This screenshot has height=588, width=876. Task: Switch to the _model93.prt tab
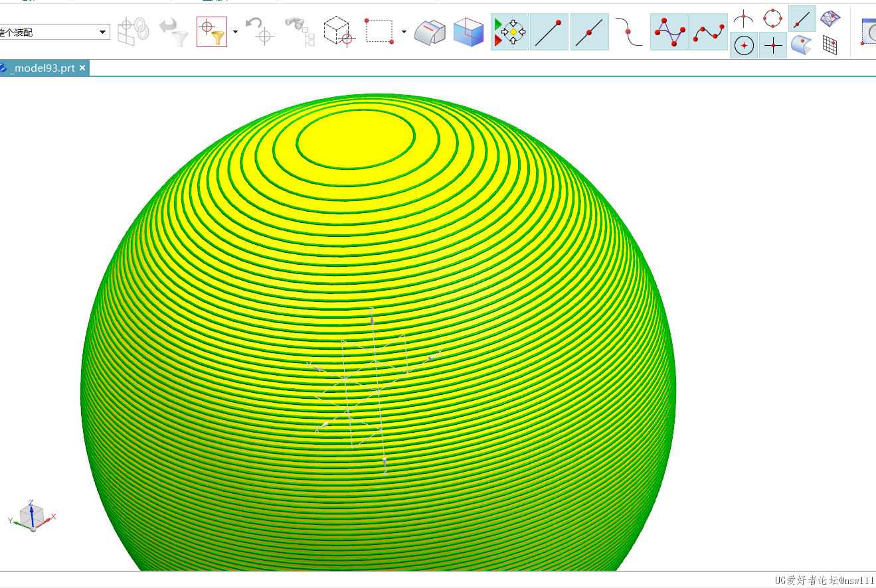43,68
